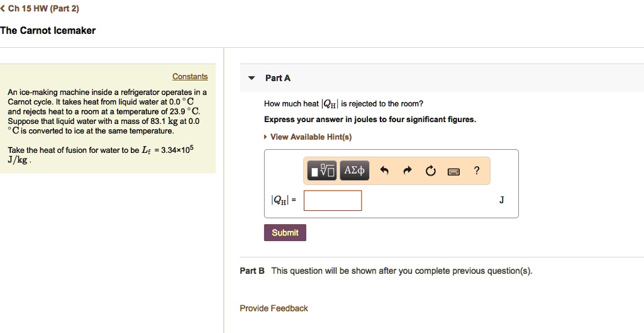Focus the |QH| answer input box
Screen dimensions: 644x333
click(x=332, y=200)
